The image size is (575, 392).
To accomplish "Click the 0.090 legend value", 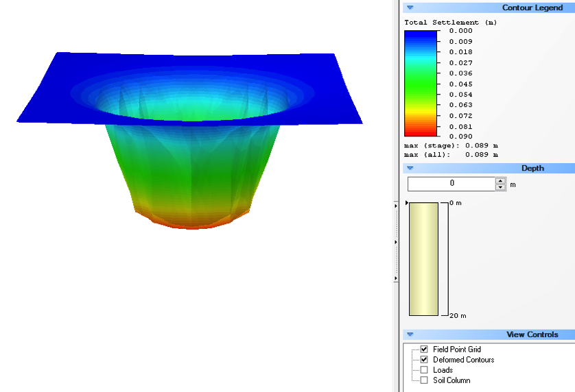I will tap(460, 136).
